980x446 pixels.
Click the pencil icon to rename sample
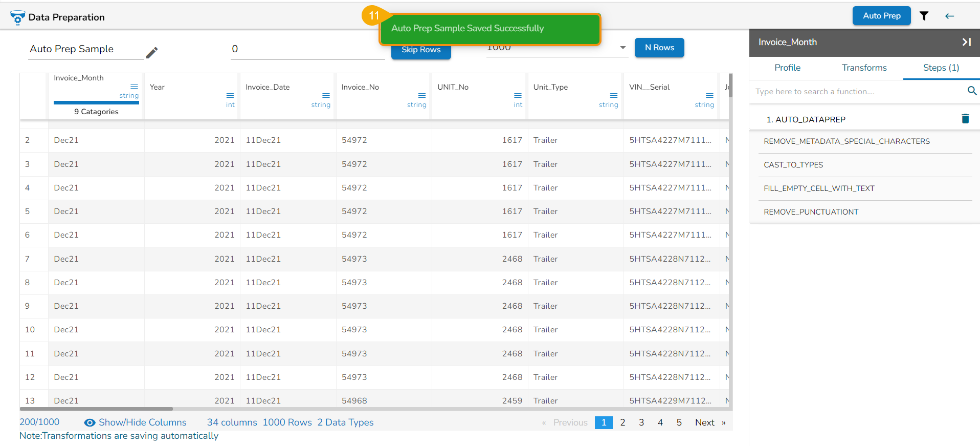click(152, 53)
